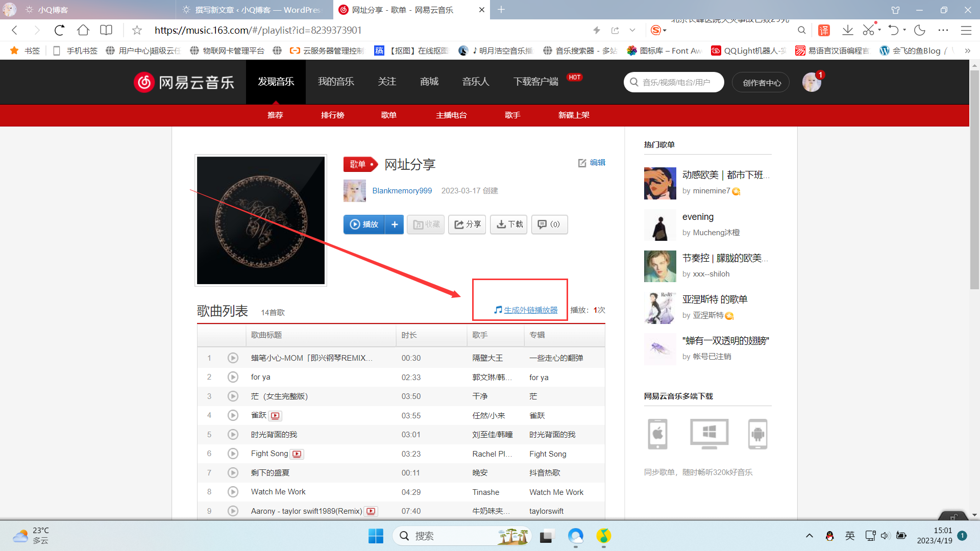
Task: Open Windows Start menu
Action: coord(376,536)
